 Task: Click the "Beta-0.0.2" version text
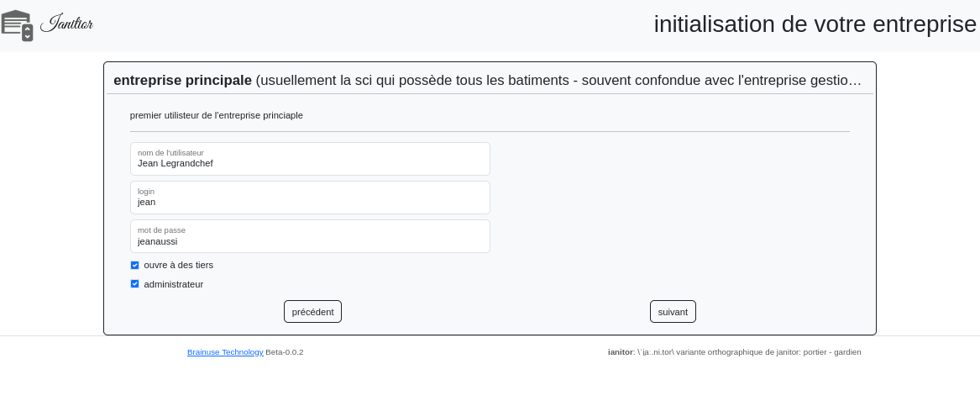(285, 352)
